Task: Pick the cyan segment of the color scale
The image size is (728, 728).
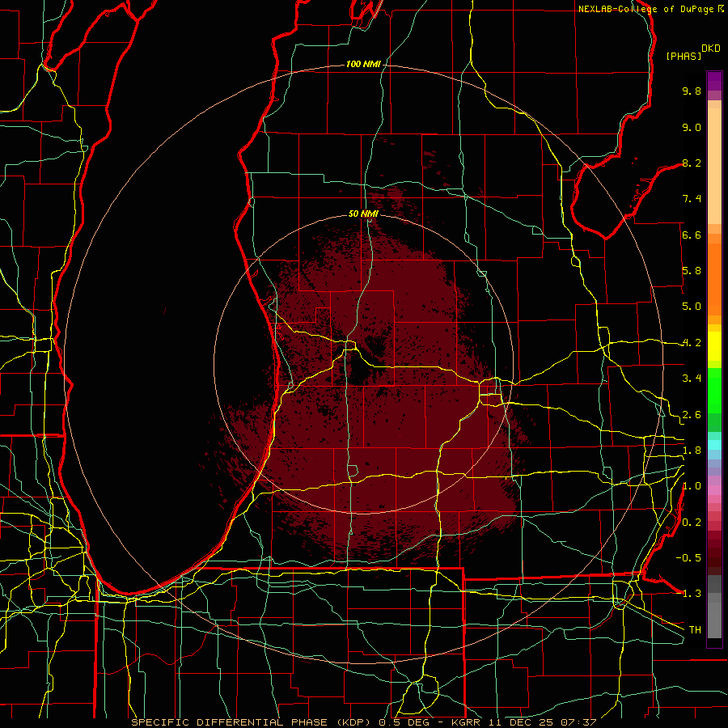Action: pos(714,445)
